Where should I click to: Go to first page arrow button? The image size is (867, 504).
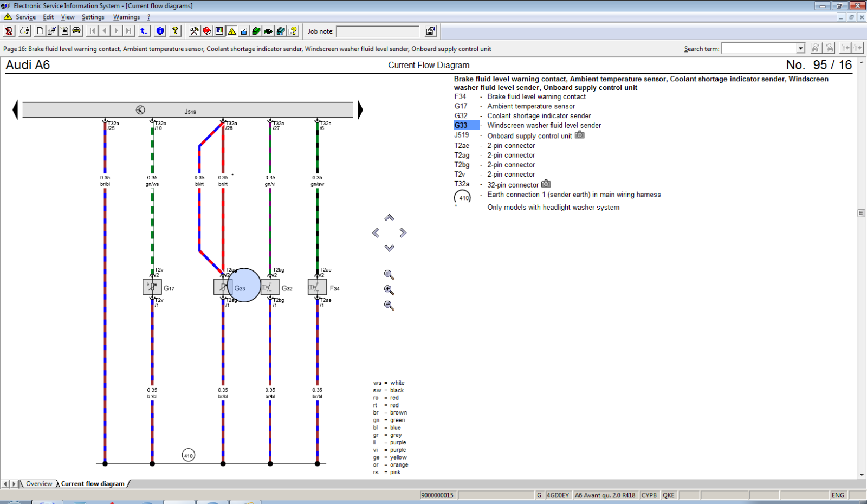coord(92,31)
